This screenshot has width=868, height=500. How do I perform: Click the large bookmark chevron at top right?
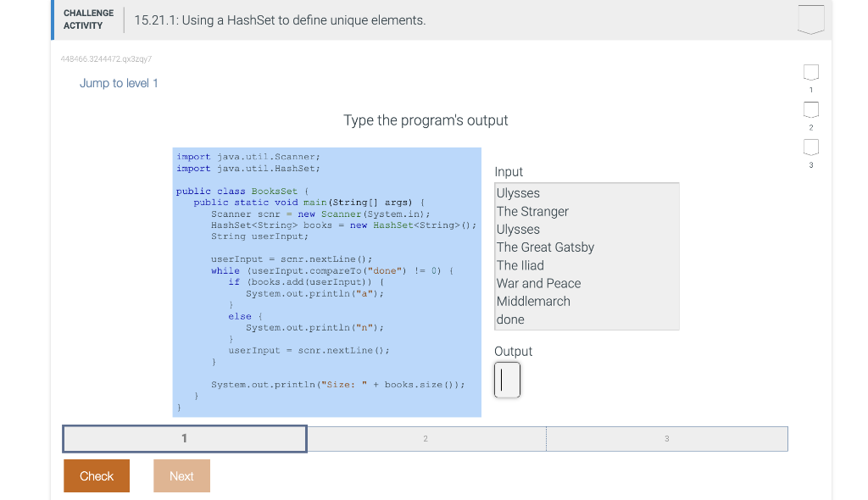tap(810, 18)
